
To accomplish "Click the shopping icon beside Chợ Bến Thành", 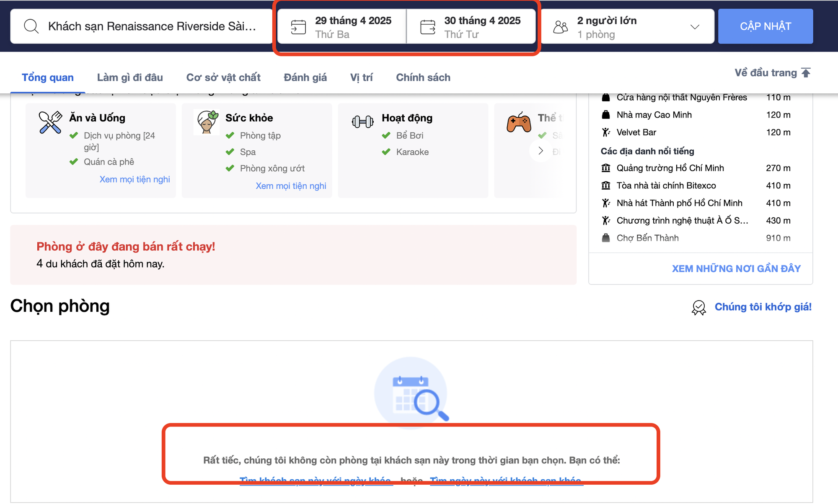I will point(606,238).
